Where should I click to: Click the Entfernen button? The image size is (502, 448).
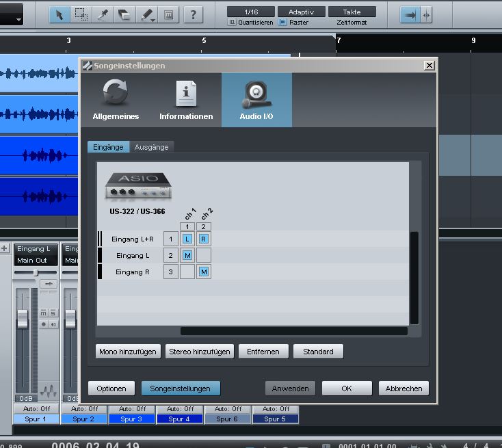(x=263, y=352)
